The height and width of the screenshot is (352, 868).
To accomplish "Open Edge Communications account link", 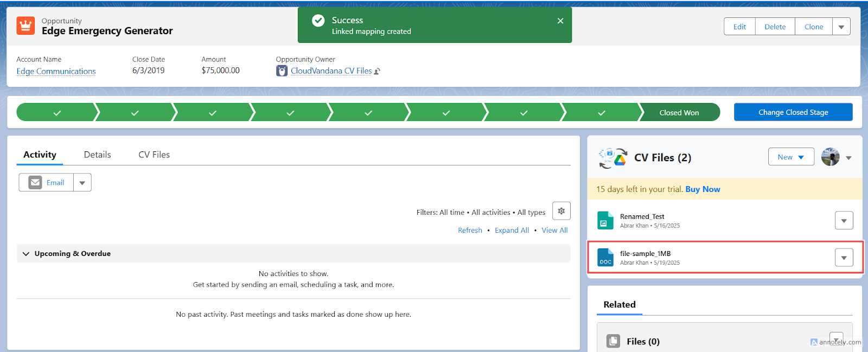I will tap(56, 71).
